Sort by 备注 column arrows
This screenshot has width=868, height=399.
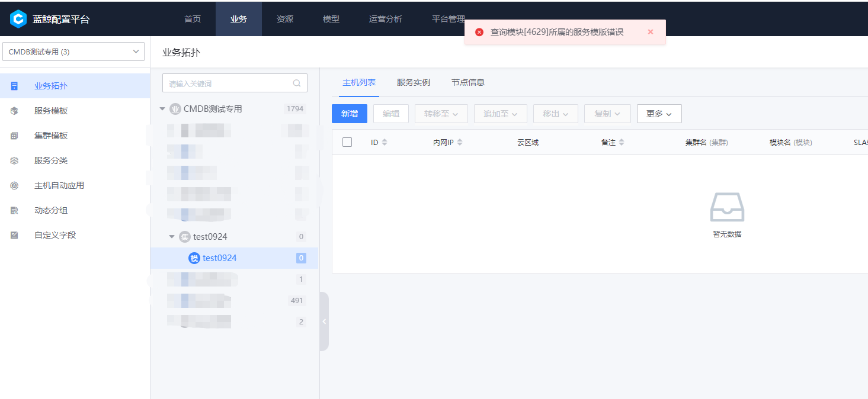coord(622,143)
